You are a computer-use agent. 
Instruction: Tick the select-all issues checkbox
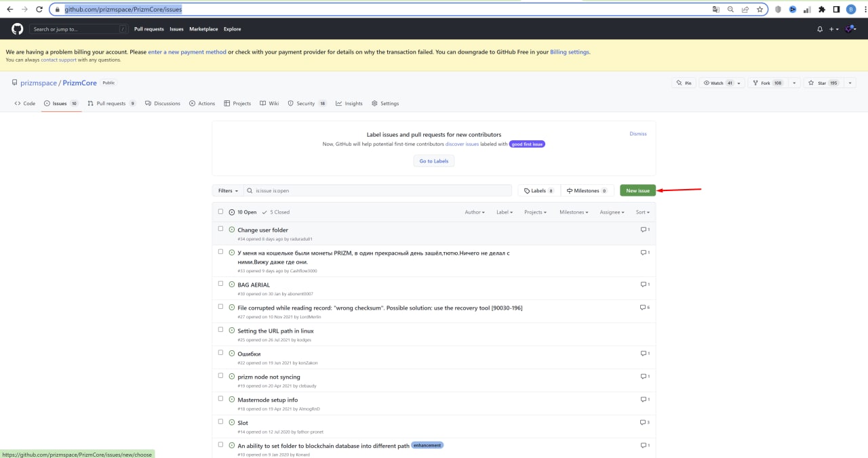(x=220, y=211)
